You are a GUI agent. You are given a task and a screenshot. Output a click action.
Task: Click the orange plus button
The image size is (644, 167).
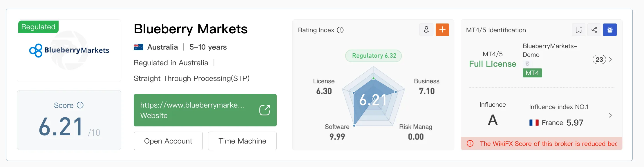pyautogui.click(x=442, y=30)
